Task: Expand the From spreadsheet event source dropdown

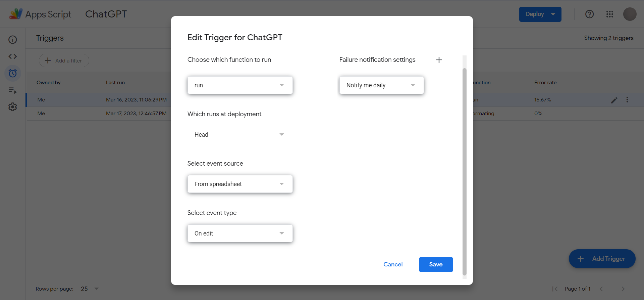Action: (240, 184)
